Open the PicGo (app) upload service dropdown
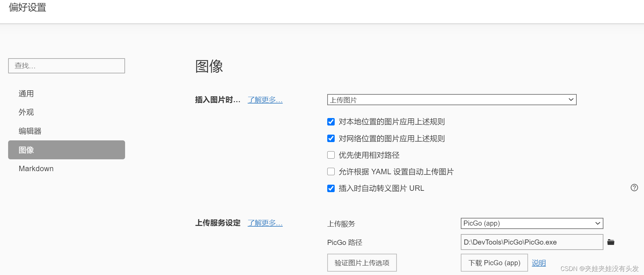 532,223
